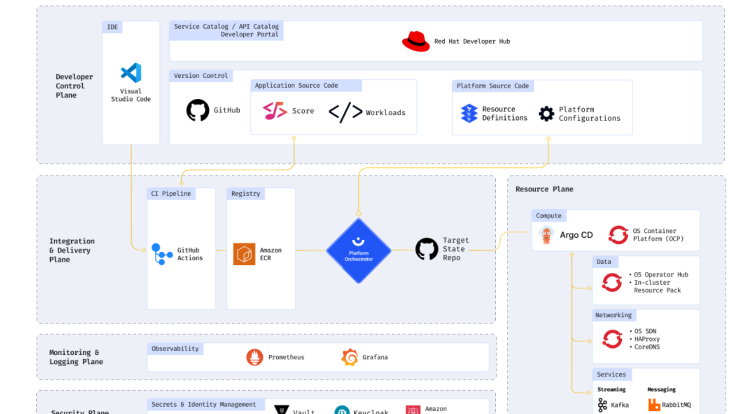
Task: Click the Data label in Resource Plane
Action: click(x=604, y=262)
